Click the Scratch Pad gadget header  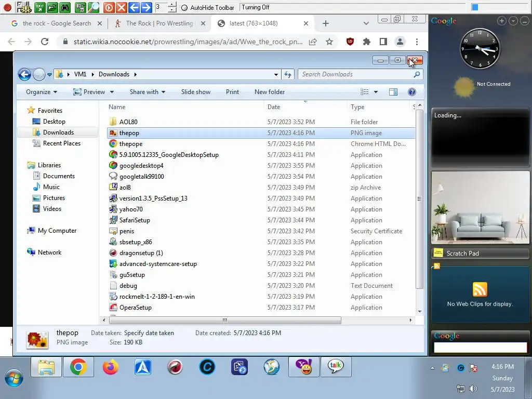(x=480, y=253)
